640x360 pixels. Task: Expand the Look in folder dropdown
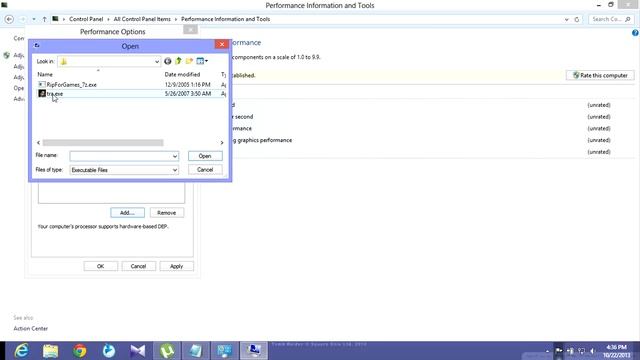[156, 62]
